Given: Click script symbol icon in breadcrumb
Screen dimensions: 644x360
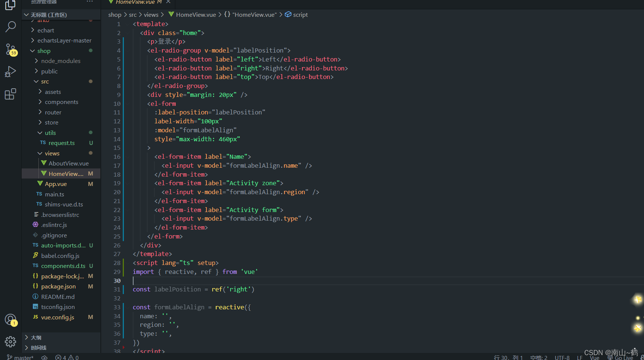Looking at the screenshot, I should (288, 15).
